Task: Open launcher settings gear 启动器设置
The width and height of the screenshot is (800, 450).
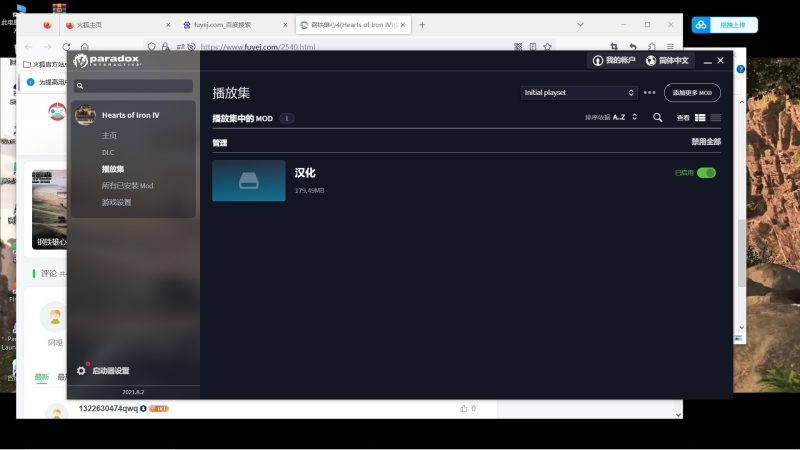Action: (x=104, y=370)
